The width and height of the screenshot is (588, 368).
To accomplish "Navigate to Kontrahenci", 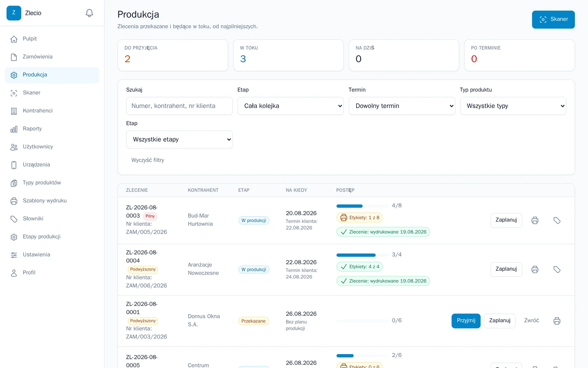I will pos(52,111).
